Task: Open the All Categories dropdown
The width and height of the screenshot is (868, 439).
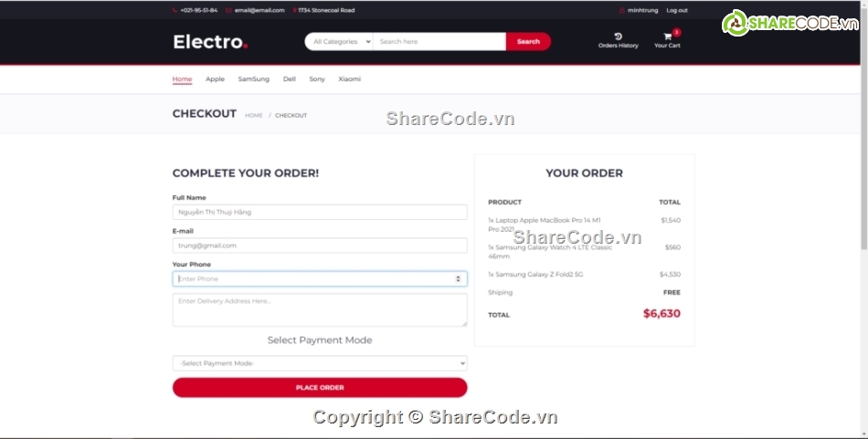Action: tap(339, 41)
